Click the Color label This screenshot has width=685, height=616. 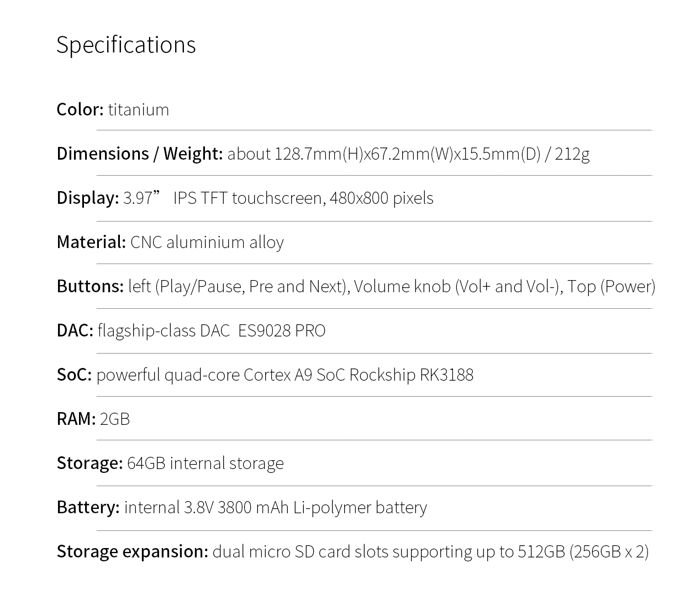coord(80,109)
